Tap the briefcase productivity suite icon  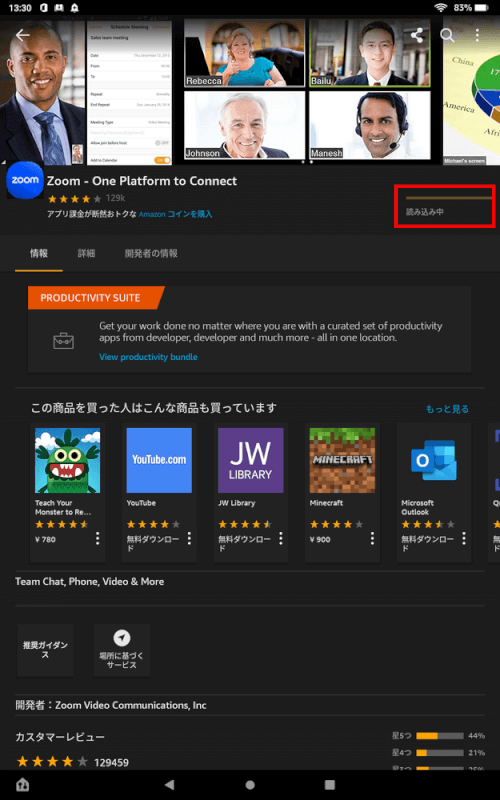click(x=63, y=341)
